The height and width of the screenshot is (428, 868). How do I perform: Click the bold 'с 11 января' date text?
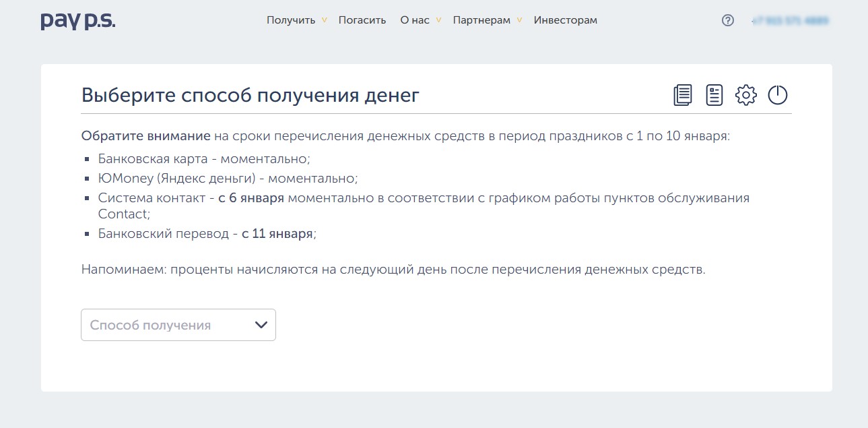point(277,234)
